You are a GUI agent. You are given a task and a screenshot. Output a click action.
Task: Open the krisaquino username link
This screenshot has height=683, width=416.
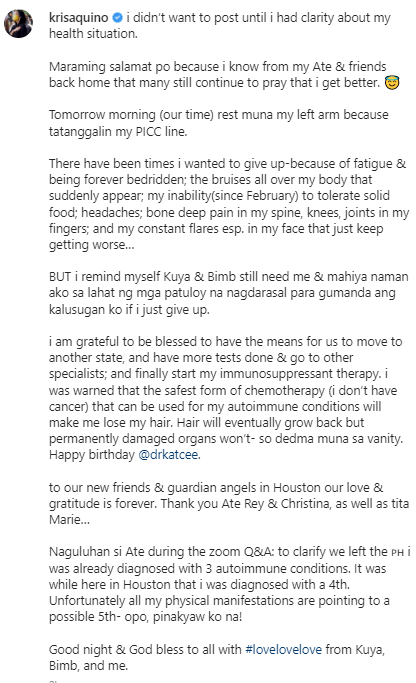point(78,18)
